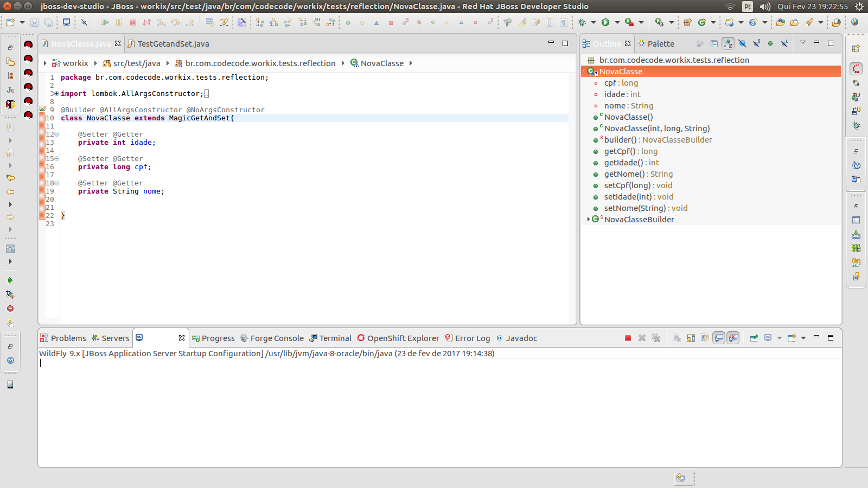The image size is (868, 488).
Task: Toggle Hide Fields in Outline toolbar
Action: (x=742, y=43)
